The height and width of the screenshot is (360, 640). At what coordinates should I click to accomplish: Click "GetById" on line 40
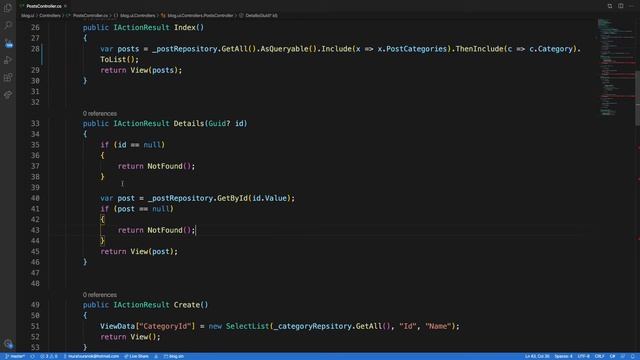tap(232, 198)
